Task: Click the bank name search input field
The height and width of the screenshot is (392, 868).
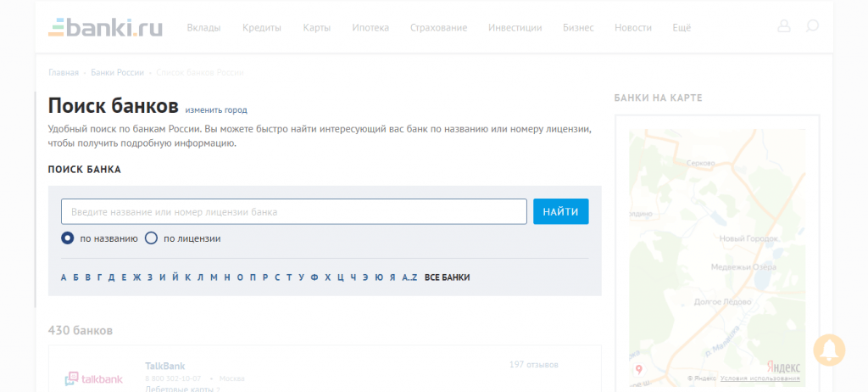Action: (x=293, y=211)
